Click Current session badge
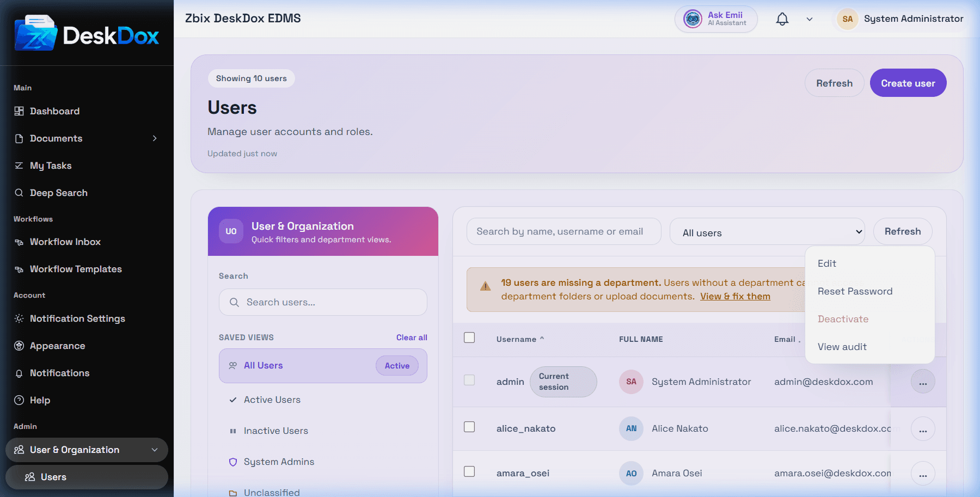Viewport: 980px width, 497px height. (x=563, y=382)
